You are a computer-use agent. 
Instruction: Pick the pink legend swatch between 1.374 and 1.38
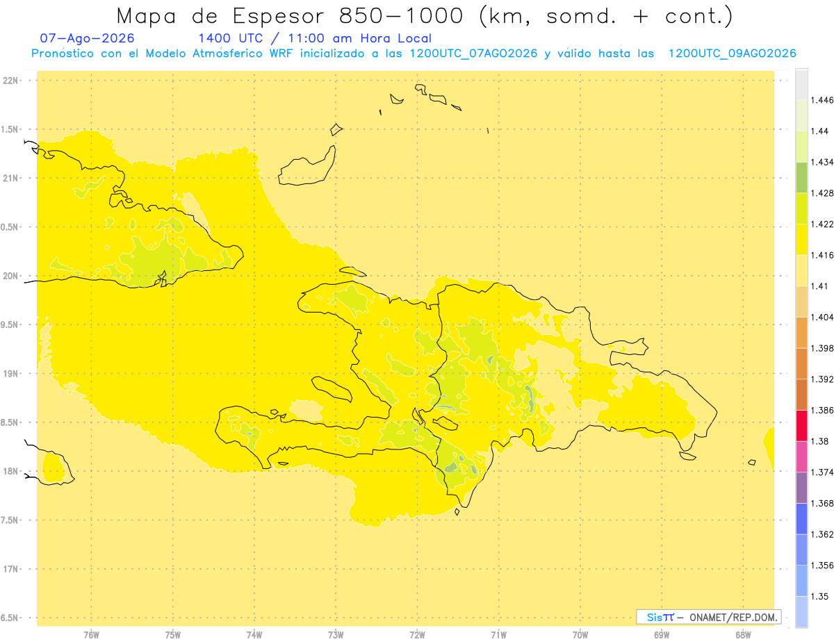pos(801,456)
